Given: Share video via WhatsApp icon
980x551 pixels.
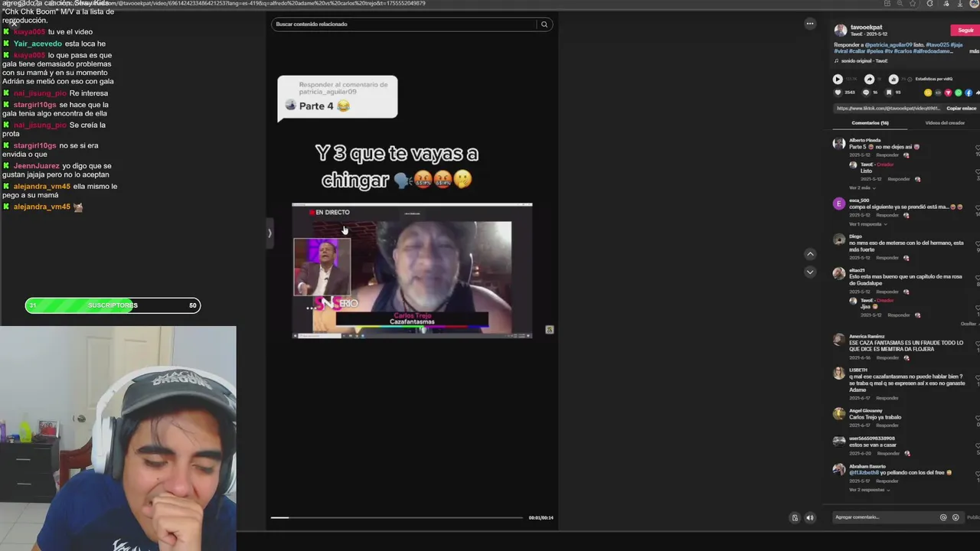Looking at the screenshot, I should pyautogui.click(x=959, y=93).
